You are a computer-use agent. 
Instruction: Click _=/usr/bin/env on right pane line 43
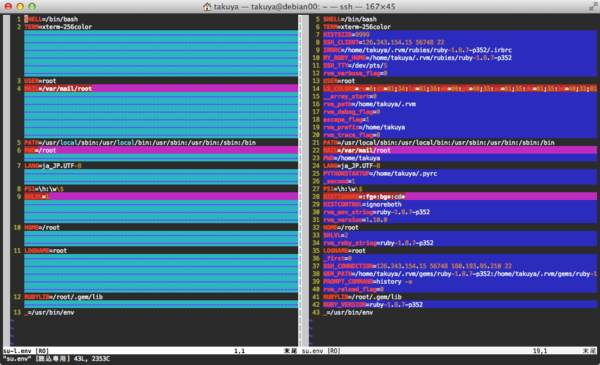pos(348,312)
